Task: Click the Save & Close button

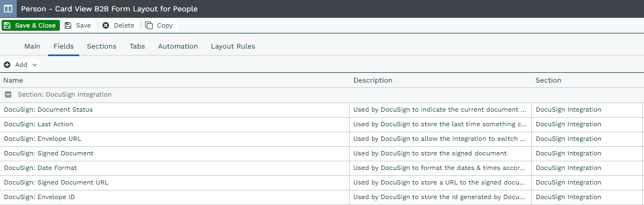Action: click(x=31, y=25)
